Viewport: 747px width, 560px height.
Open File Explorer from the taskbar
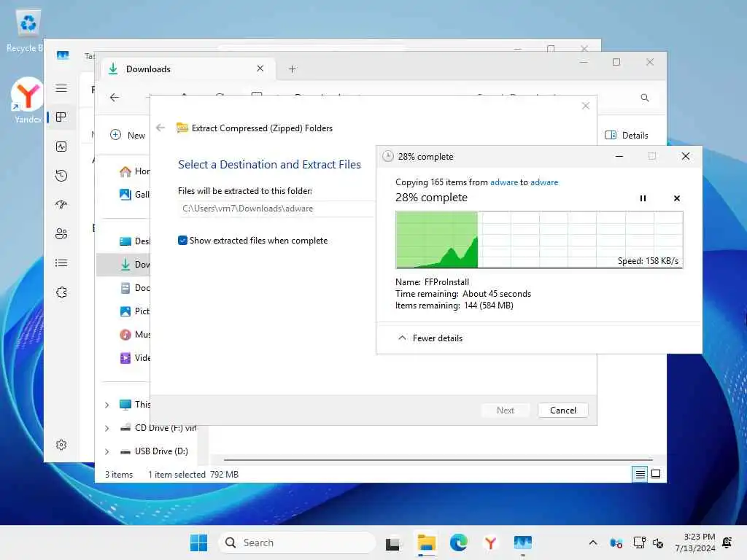point(426,542)
